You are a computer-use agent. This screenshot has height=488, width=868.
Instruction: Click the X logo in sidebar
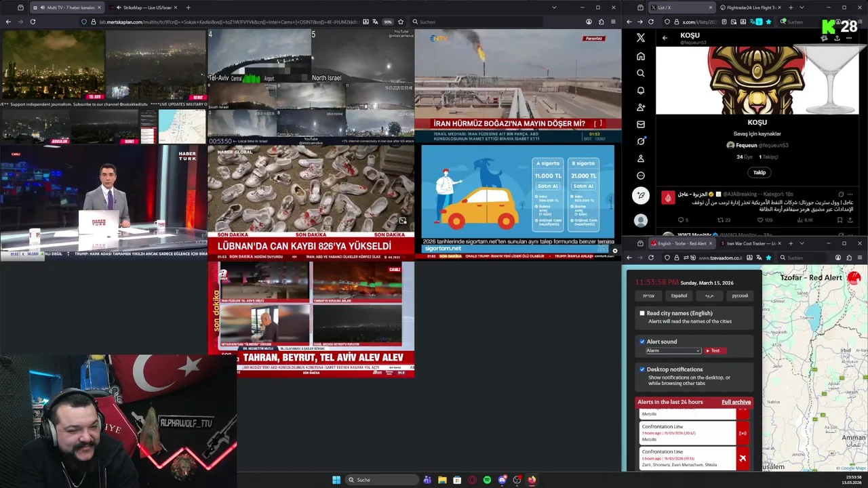click(641, 38)
